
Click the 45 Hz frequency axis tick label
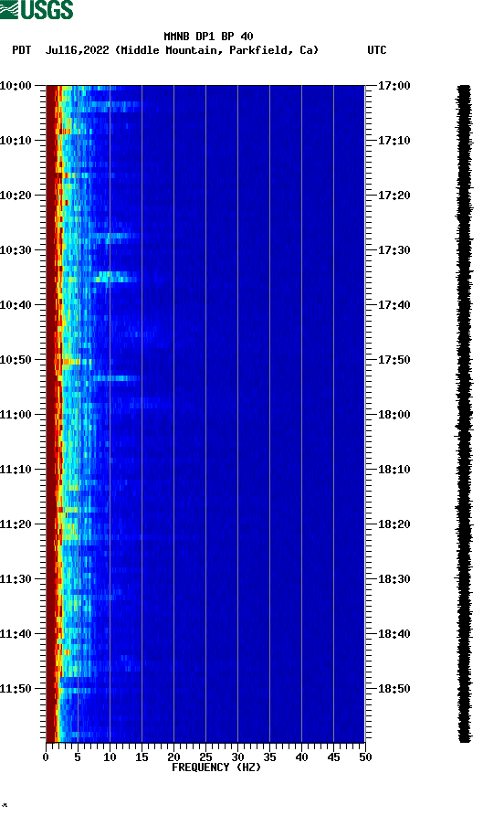pyautogui.click(x=333, y=757)
